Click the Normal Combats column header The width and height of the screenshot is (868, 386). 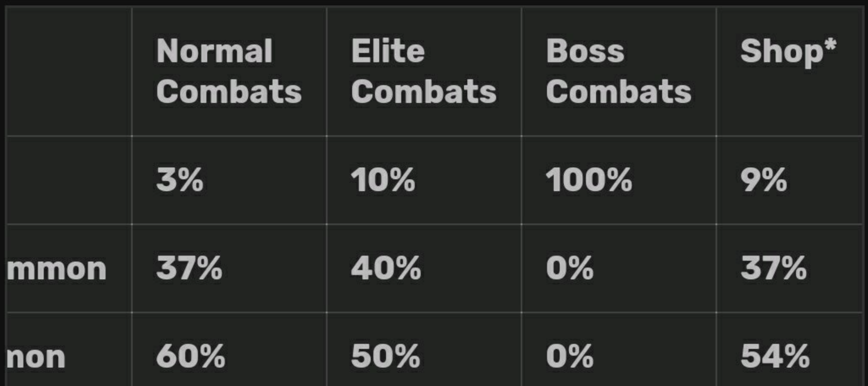pos(229,71)
